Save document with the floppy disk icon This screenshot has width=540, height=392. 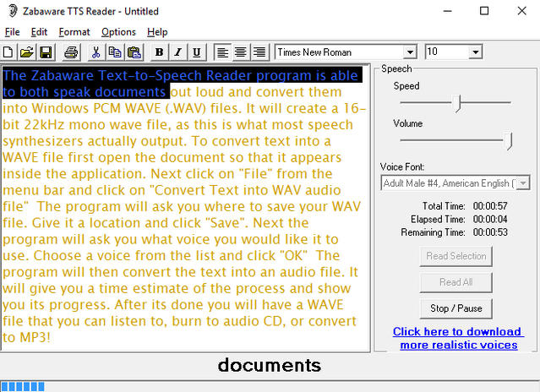click(46, 52)
